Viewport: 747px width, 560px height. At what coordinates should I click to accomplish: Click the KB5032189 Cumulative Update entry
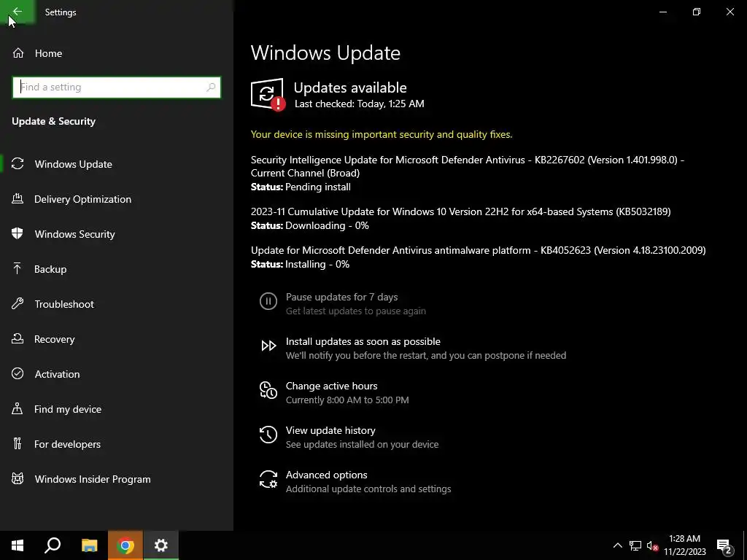pos(461,211)
